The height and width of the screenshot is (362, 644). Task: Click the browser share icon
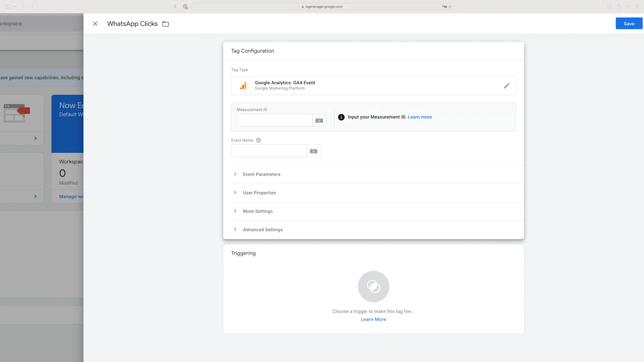click(618, 6)
